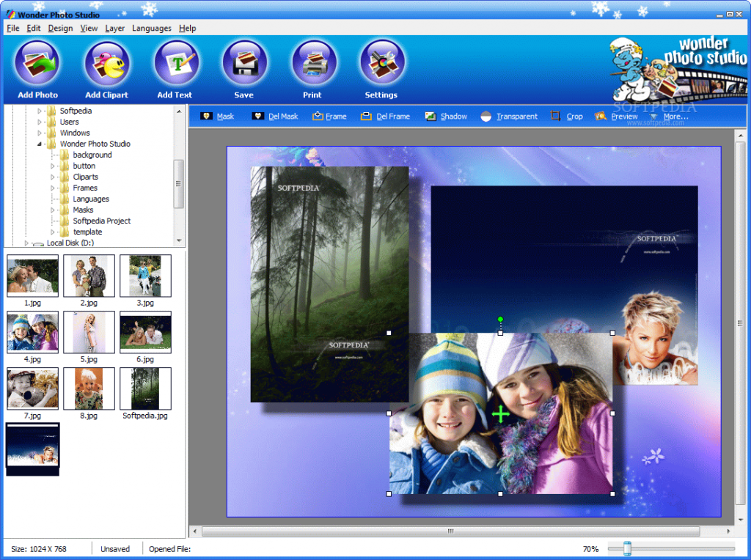Select the Cliparts folder
The width and height of the screenshot is (751, 560).
[85, 177]
